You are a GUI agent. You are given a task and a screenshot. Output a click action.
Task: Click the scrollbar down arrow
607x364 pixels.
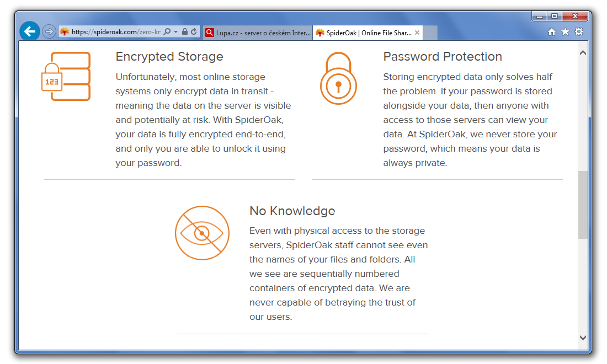click(x=583, y=338)
